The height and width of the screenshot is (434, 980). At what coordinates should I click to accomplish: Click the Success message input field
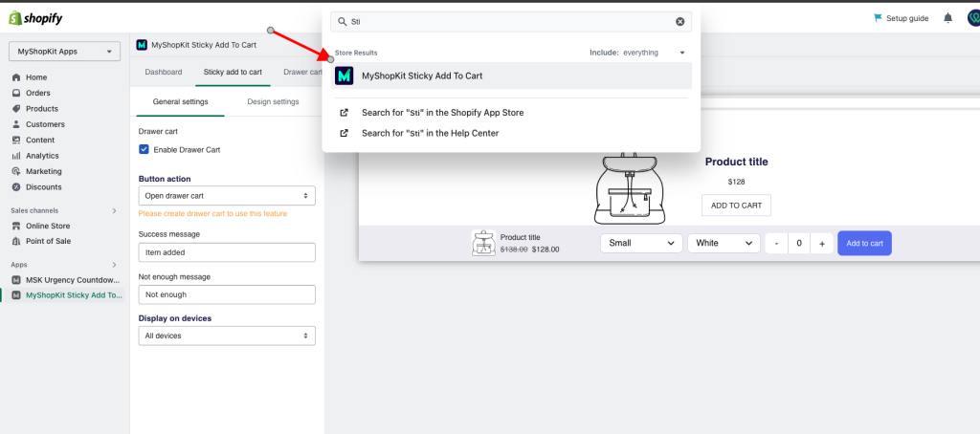coord(227,252)
